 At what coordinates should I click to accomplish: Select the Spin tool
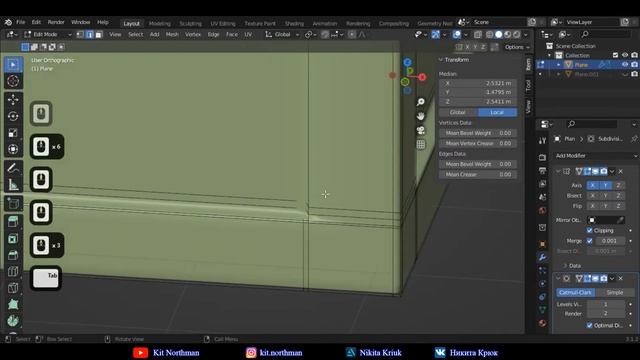coord(13,321)
